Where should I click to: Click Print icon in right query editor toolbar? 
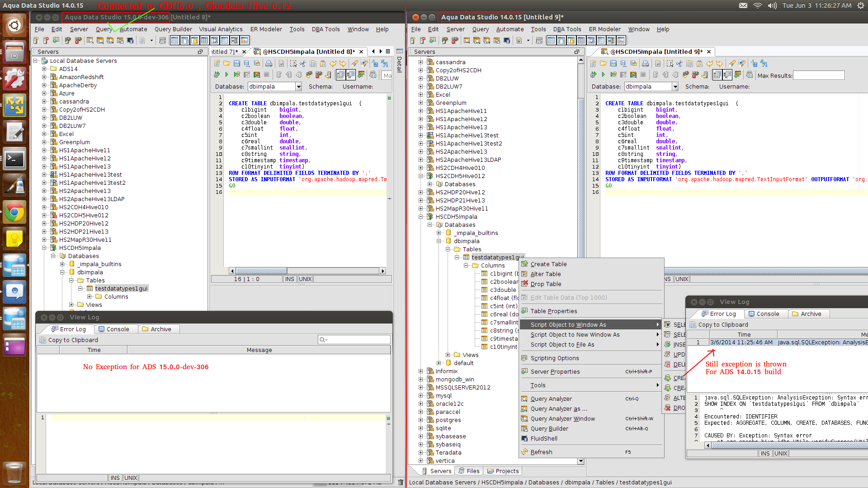coord(645,64)
